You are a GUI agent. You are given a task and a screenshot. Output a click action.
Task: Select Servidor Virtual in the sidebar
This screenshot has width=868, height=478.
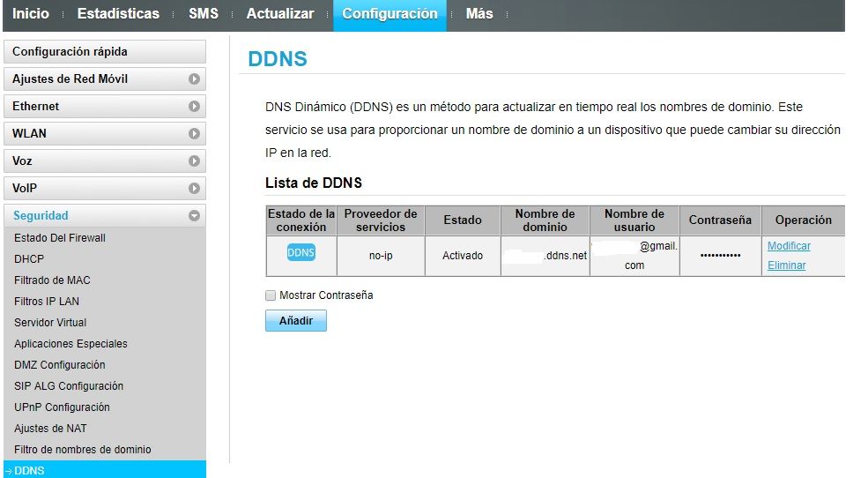[50, 323]
